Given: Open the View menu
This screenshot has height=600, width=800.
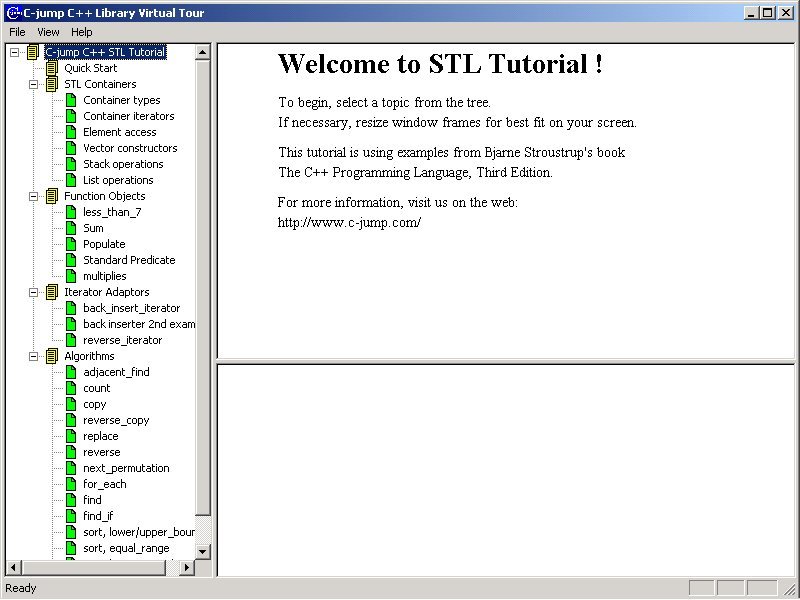Looking at the screenshot, I should click(48, 32).
